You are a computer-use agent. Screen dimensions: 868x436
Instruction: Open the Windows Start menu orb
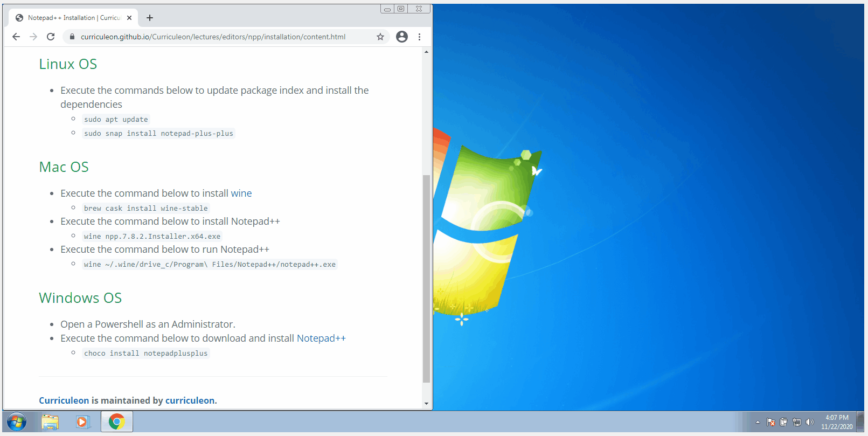click(17, 421)
